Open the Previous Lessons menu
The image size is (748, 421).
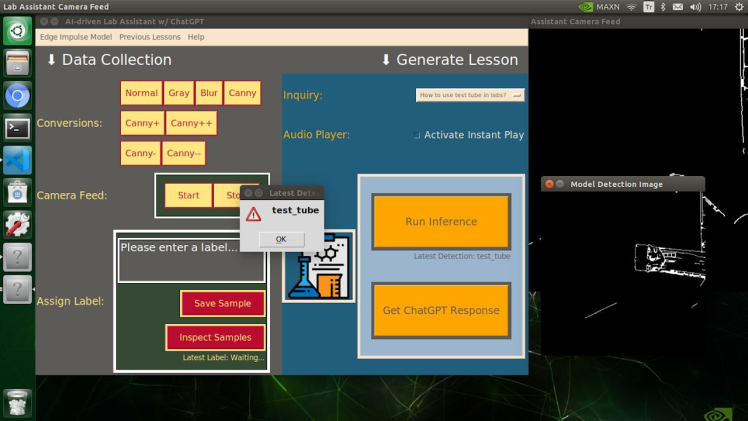click(150, 37)
